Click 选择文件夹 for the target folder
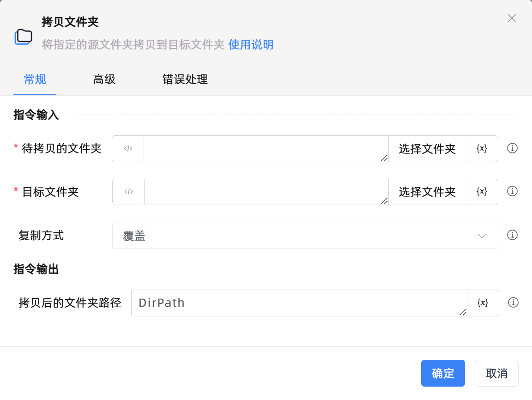The image size is (532, 400). click(427, 192)
